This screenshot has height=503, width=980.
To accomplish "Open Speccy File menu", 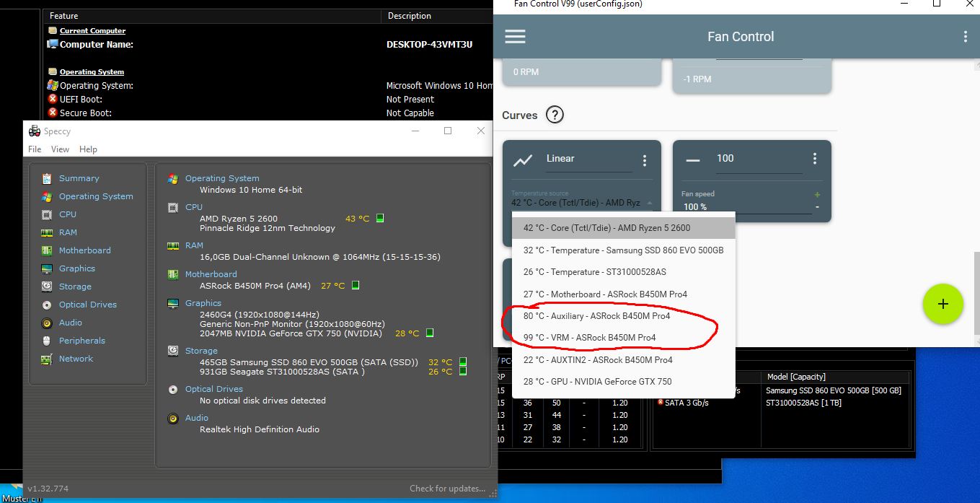I will pyautogui.click(x=35, y=149).
